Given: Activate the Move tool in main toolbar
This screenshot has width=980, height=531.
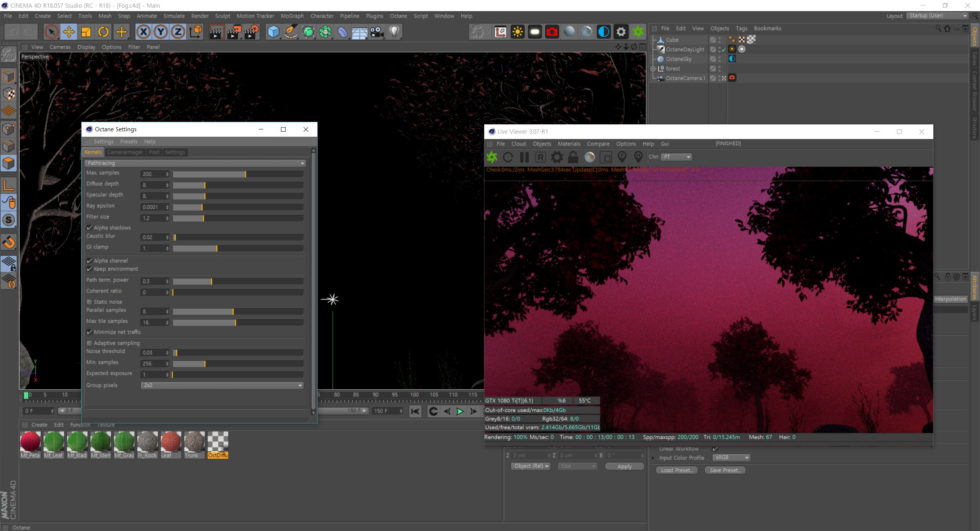Looking at the screenshot, I should tap(69, 32).
